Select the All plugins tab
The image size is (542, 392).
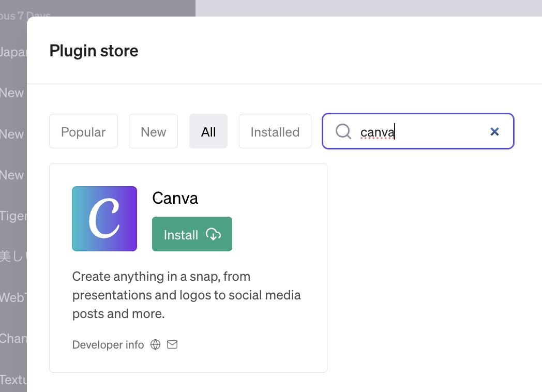208,131
